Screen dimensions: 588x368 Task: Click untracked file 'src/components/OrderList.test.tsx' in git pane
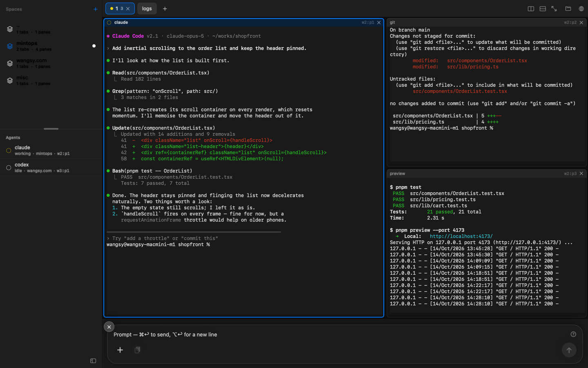pos(460,91)
